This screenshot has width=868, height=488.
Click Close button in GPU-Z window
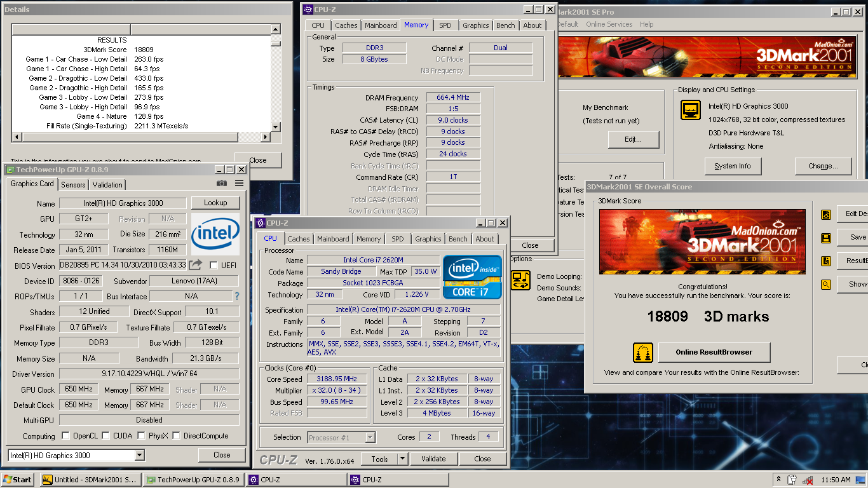pos(222,455)
